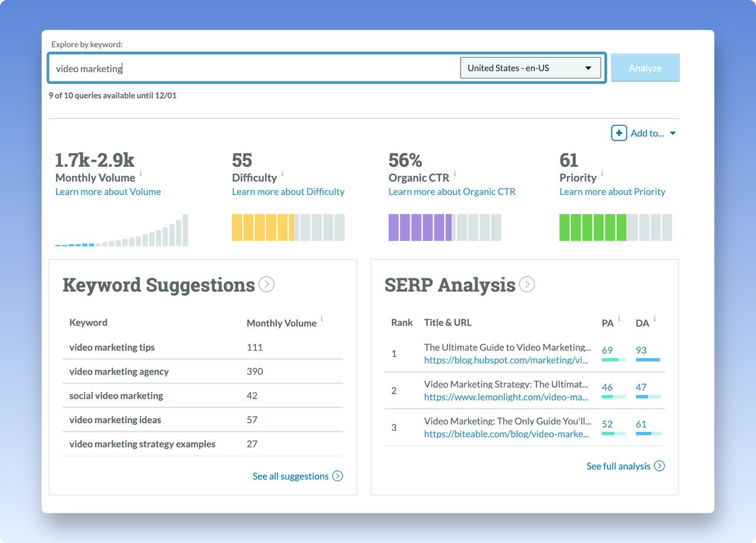The image size is (756, 543).
Task: Open Learn more about Volume link
Action: click(108, 191)
